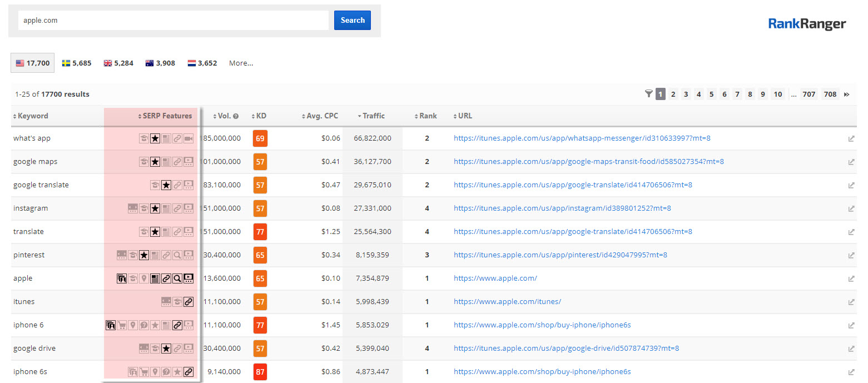868x383 pixels.
Task: Switch to the Sweden flag tab with 5,685
Action: tap(77, 63)
